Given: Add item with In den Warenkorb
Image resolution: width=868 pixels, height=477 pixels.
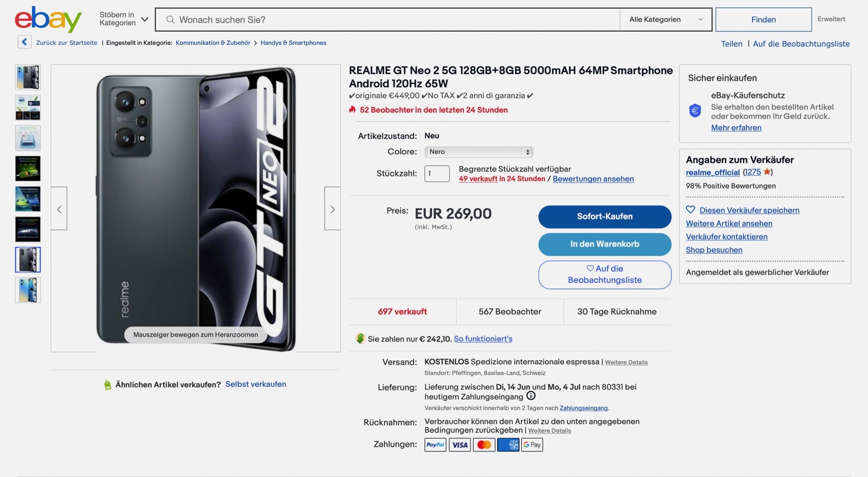Looking at the screenshot, I should 604,244.
